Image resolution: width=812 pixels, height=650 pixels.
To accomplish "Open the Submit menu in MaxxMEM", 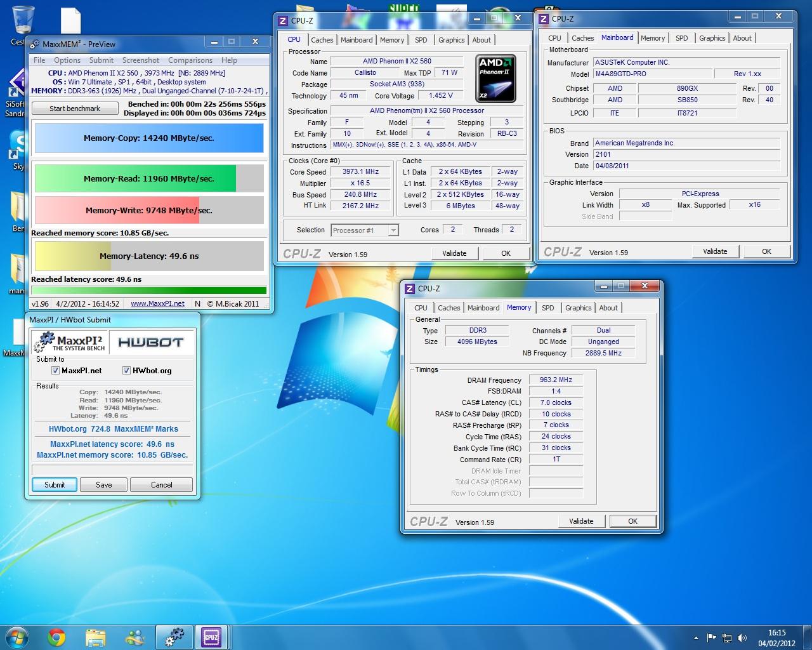I will [x=101, y=60].
